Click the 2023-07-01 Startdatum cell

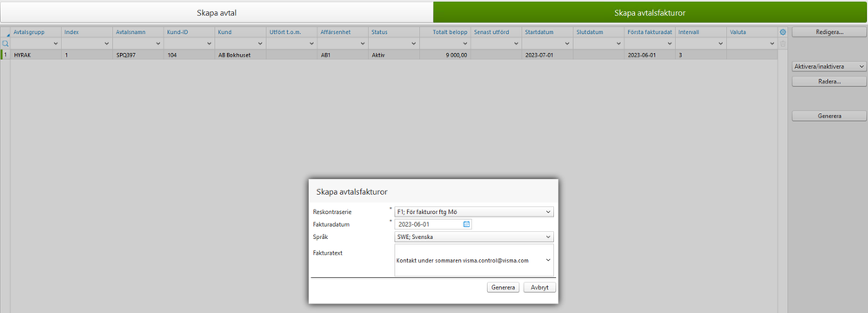click(546, 56)
